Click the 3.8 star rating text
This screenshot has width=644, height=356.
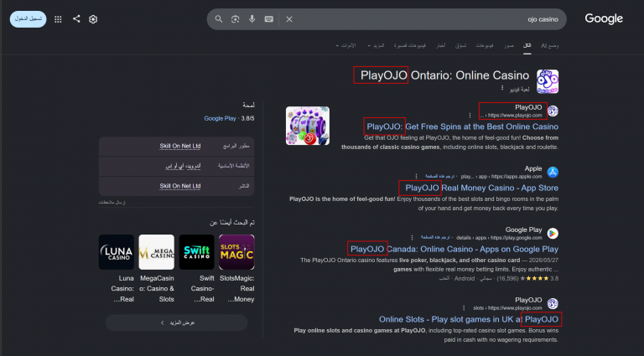point(554,278)
